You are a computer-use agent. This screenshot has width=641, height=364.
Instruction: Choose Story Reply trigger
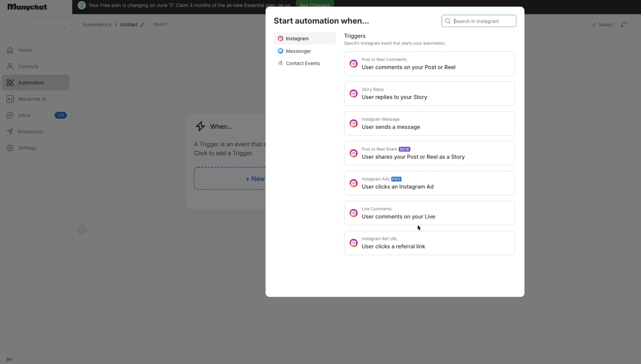(x=429, y=94)
